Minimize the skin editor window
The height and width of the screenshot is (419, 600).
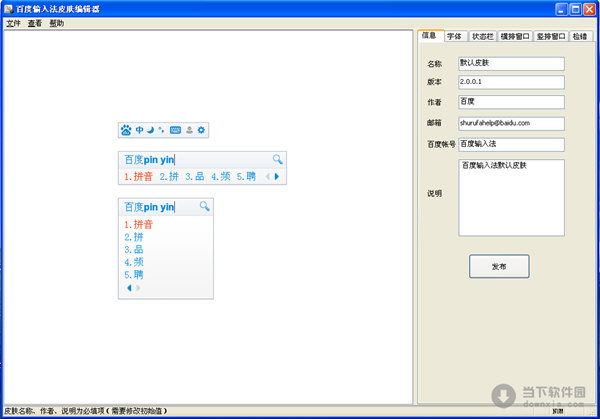click(561, 9)
